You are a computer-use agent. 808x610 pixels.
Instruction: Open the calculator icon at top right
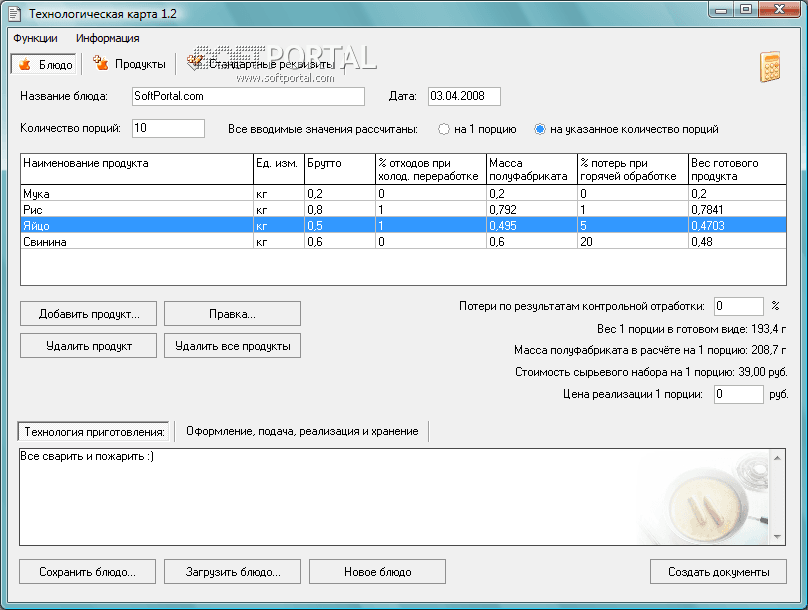(770, 67)
